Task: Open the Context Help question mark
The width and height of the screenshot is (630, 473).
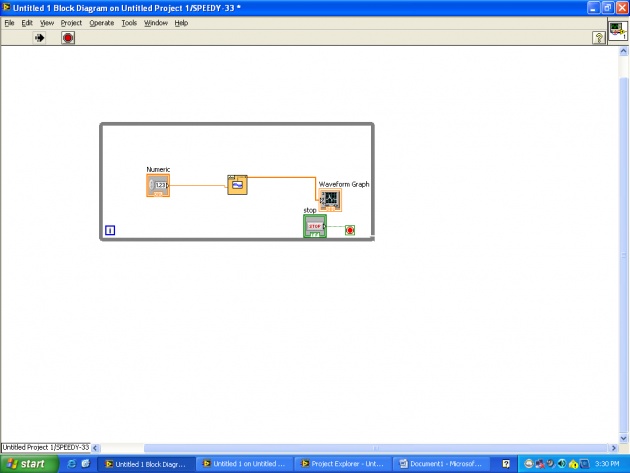Action: click(x=599, y=38)
